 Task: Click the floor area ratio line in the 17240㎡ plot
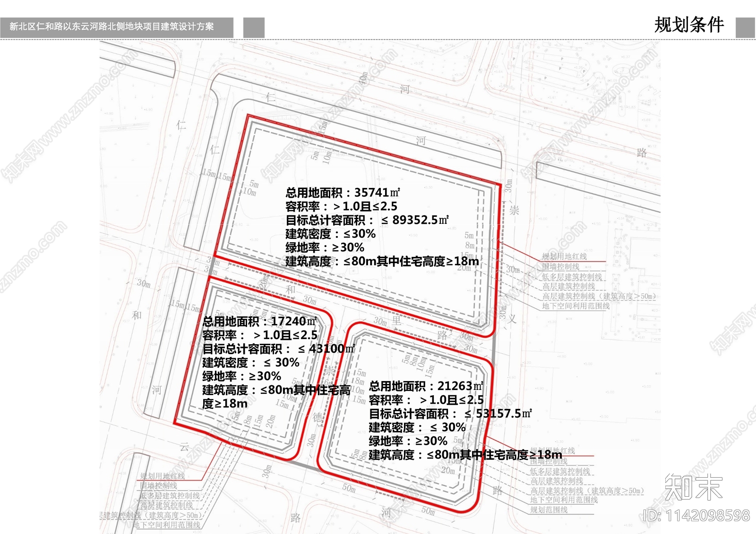pyautogui.click(x=260, y=335)
